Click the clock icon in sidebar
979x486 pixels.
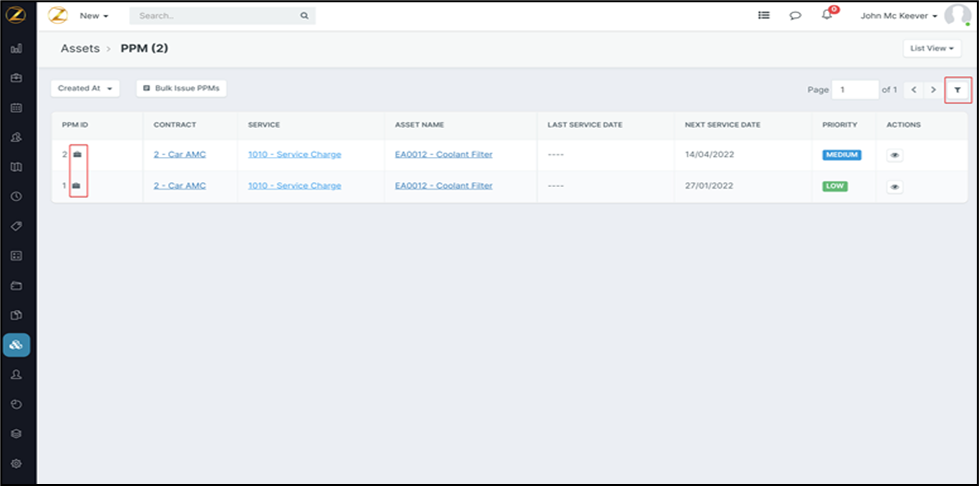click(16, 196)
